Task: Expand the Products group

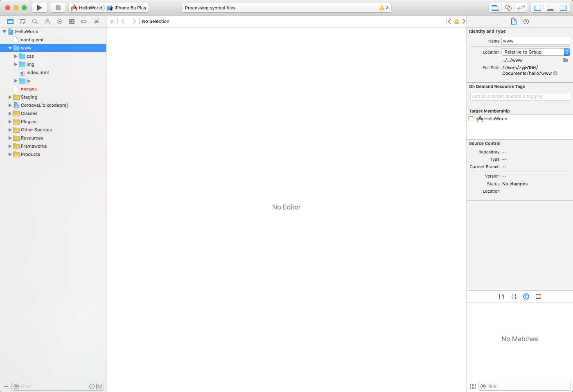Action: (x=10, y=154)
